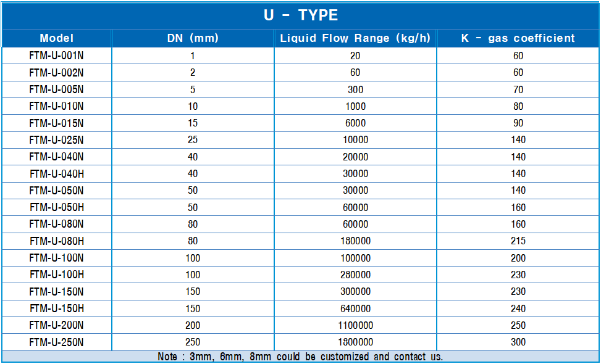Select liquid flow value 20000
The width and height of the screenshot is (601, 364).
tap(355, 157)
